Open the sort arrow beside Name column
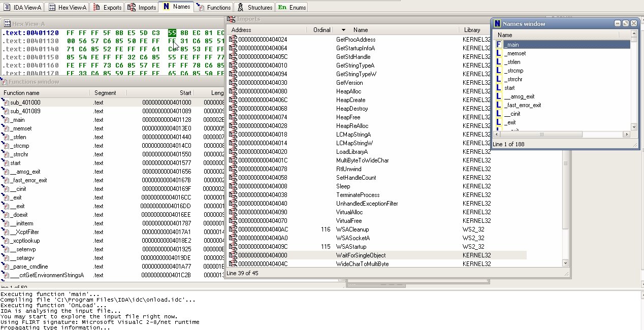 click(343, 30)
